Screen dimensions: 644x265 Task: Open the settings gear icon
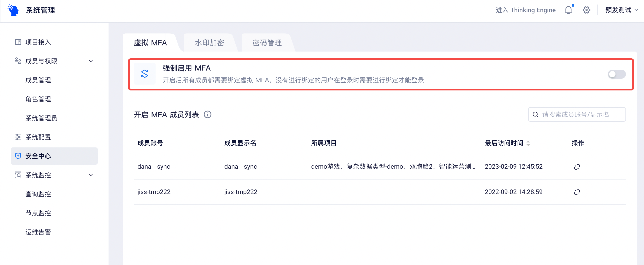coord(586,10)
